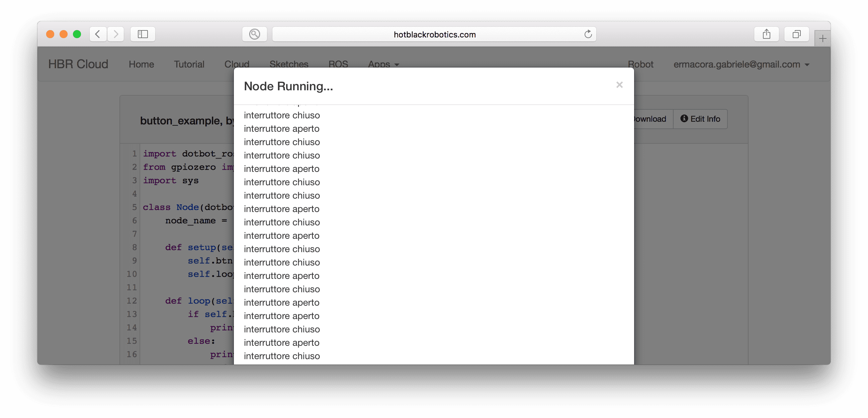
Task: Close the Node Running dialog
Action: point(619,85)
